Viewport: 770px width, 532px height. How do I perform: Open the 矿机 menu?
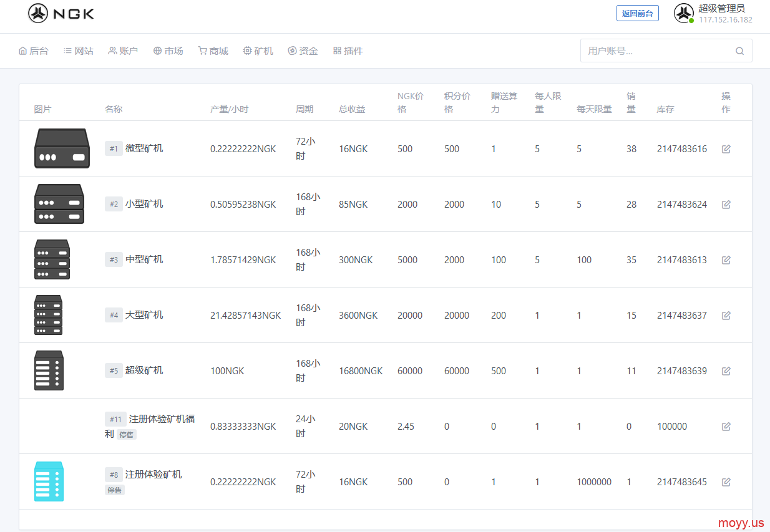(258, 51)
